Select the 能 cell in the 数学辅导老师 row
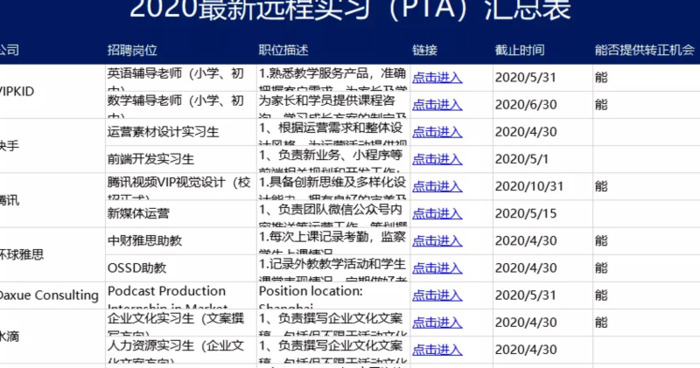This screenshot has width=700, height=368. pos(646,105)
